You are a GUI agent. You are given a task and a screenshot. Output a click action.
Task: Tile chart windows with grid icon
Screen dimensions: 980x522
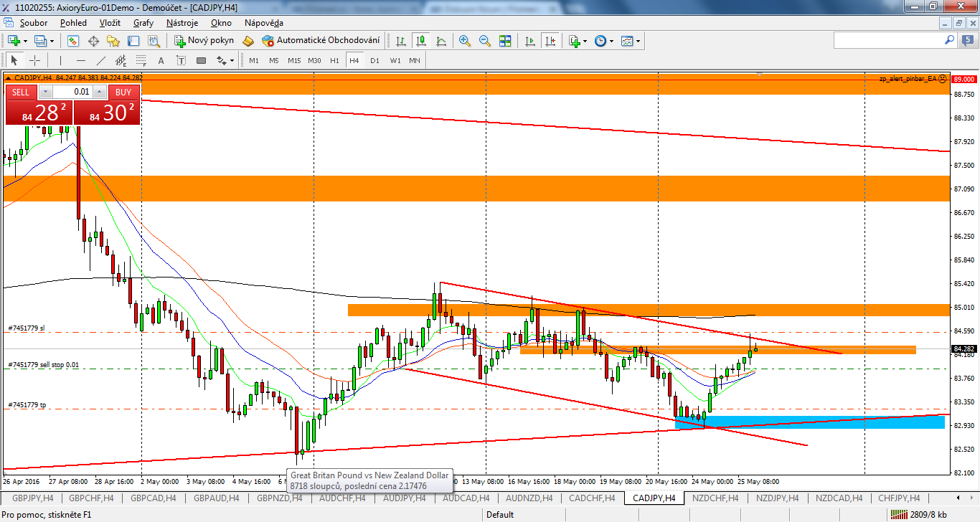pyautogui.click(x=506, y=41)
